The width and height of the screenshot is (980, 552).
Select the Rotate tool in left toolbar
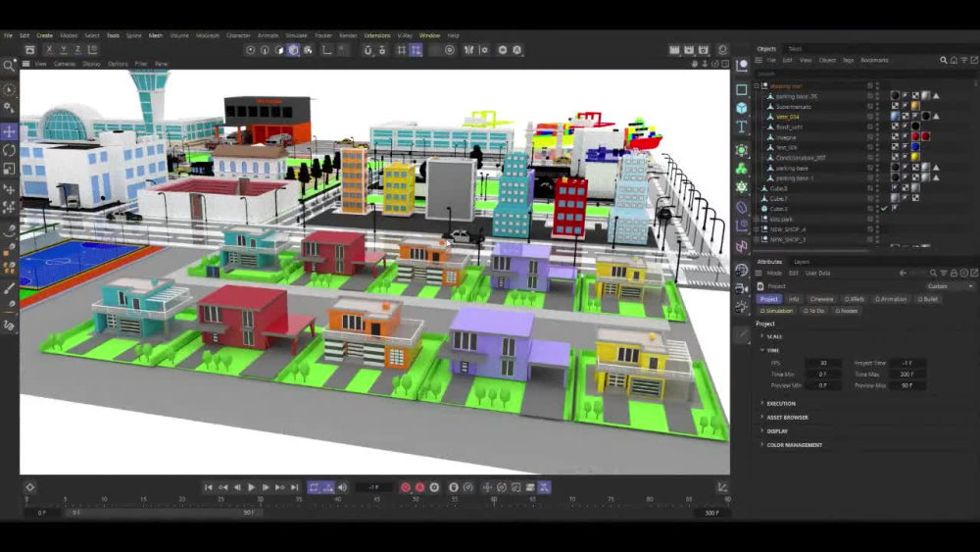point(9,150)
